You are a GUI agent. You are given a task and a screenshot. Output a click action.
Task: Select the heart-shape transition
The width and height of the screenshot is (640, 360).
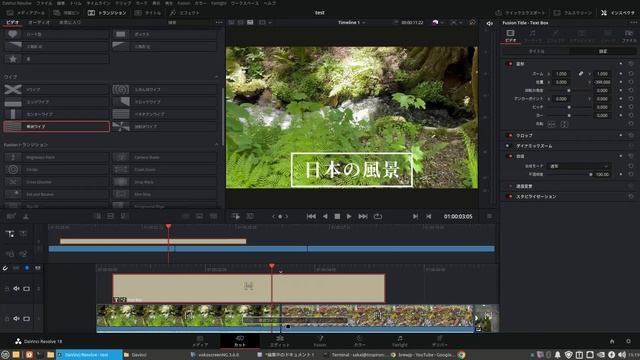click(56, 34)
